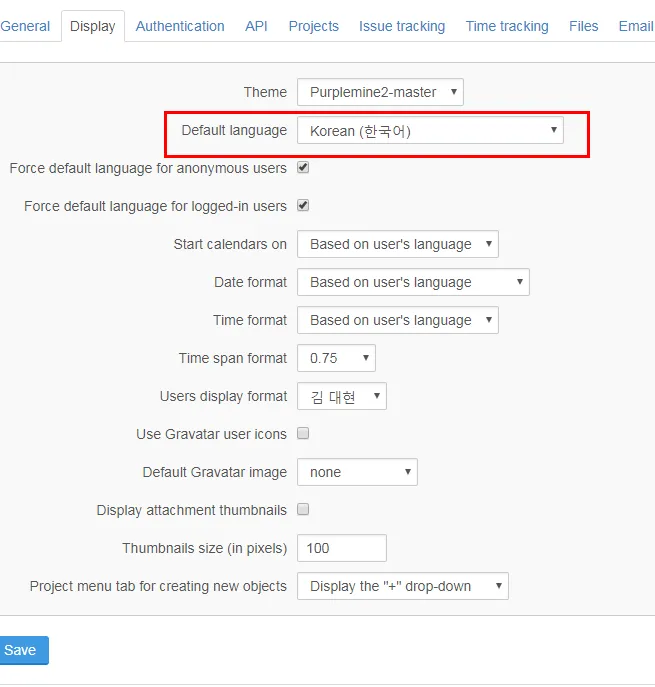655x687 pixels.
Task: Uncheck Force default language for logged-in users
Action: click(303, 205)
